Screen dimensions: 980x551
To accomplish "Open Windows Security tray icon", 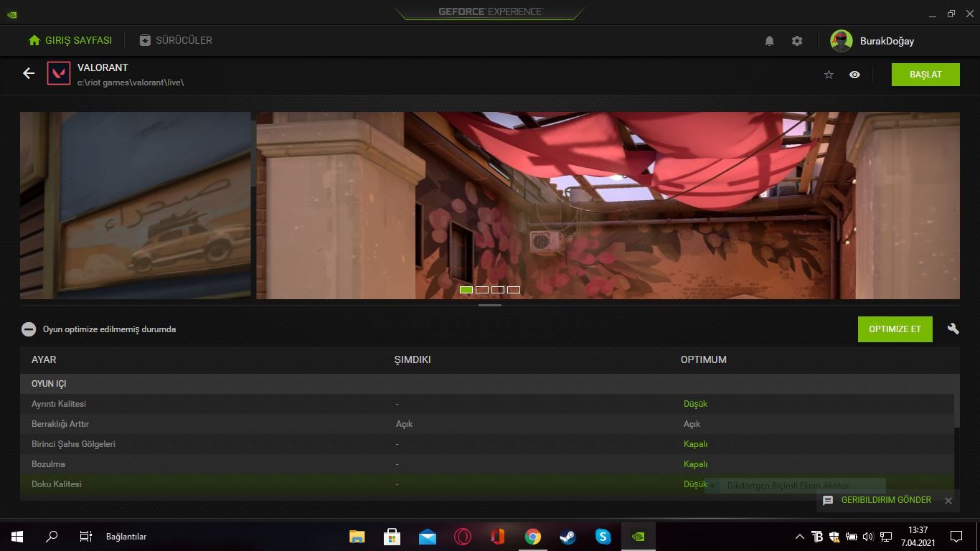I will click(x=834, y=537).
